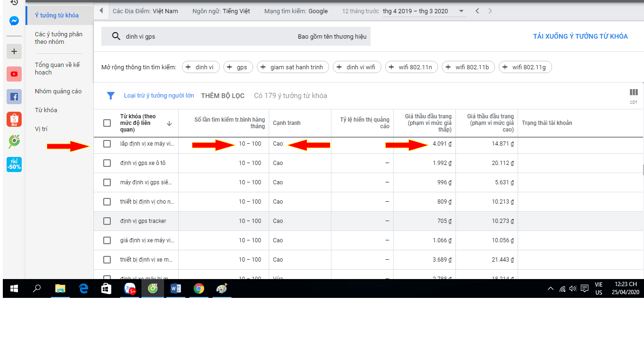The image size is (644, 362).
Task: Click the plus icon in the sidebar
Action: point(14,51)
